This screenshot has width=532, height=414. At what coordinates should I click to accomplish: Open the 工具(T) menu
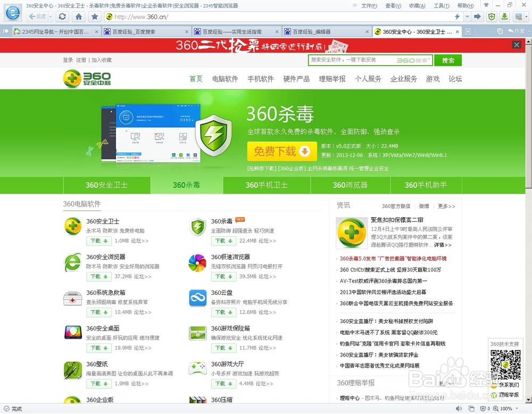click(x=442, y=5)
